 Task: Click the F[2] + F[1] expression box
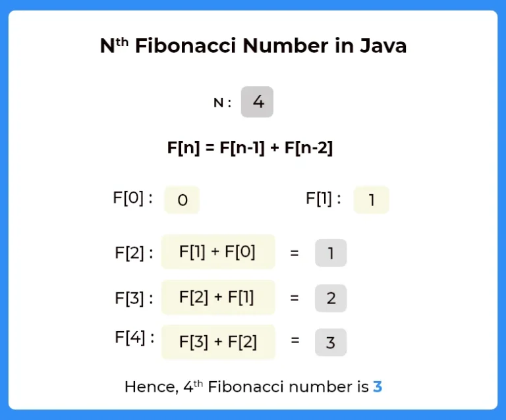[218, 297]
